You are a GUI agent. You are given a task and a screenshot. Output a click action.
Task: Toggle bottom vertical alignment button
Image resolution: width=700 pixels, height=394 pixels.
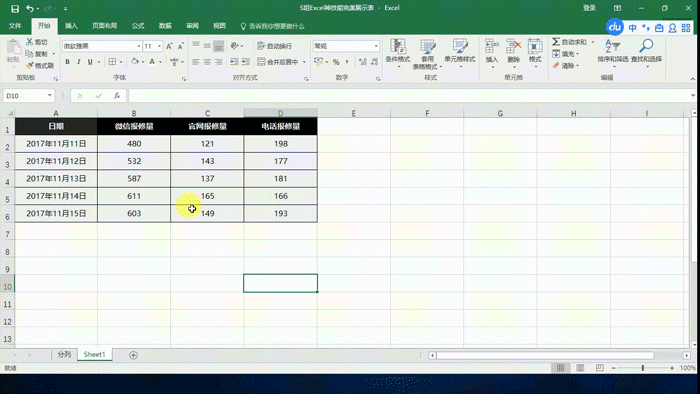coord(218,46)
